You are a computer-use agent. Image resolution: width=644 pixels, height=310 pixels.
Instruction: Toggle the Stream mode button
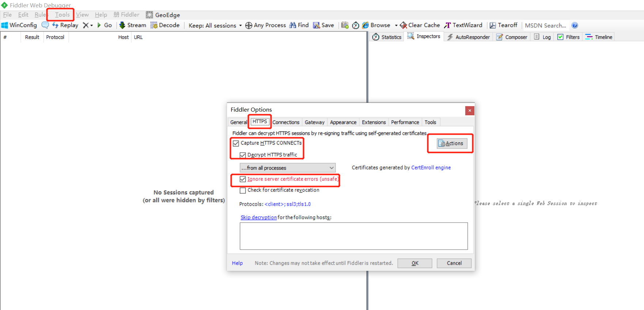tap(133, 25)
